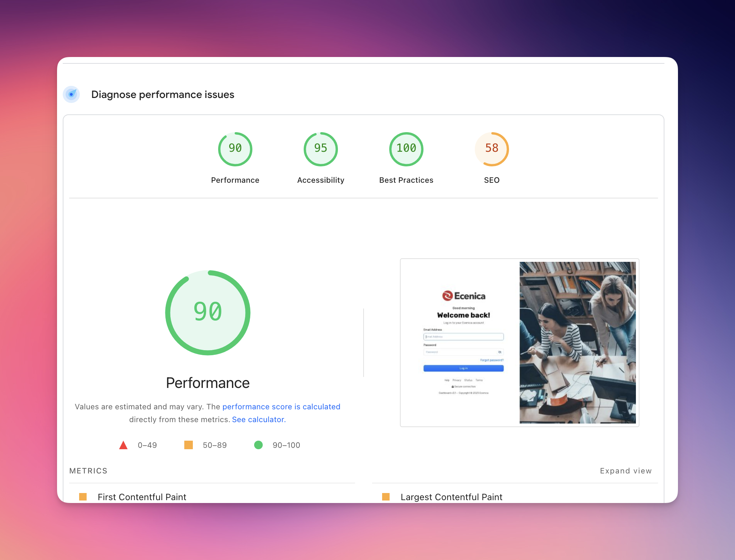Image resolution: width=735 pixels, height=560 pixels.
Task: Click the '0–49' legend range text
Action: (147, 445)
